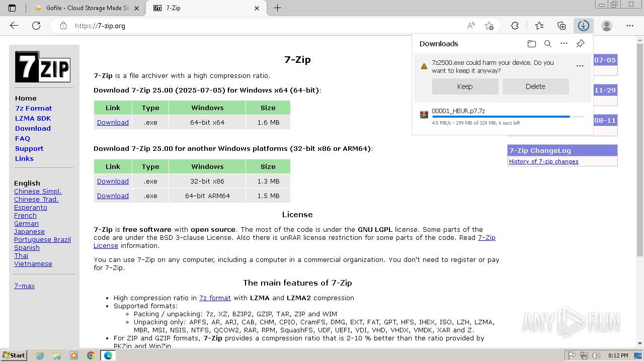Open History of 7-zip changes
The height and width of the screenshot is (362, 644).
(544, 161)
